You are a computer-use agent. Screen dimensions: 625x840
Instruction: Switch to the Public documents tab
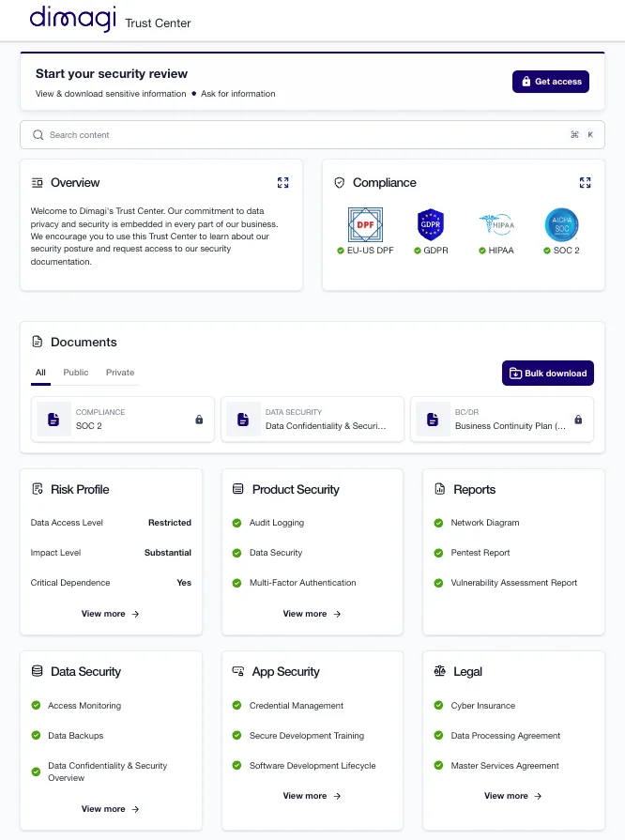click(75, 373)
